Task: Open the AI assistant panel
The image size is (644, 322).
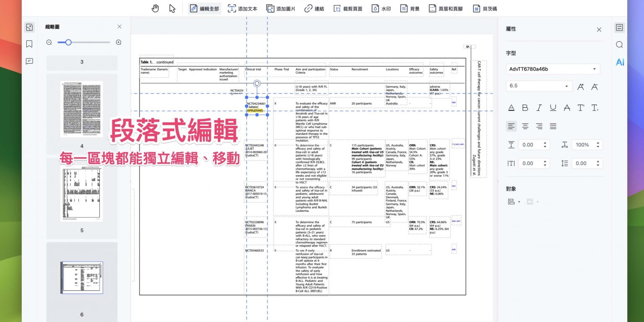Action: point(619,62)
